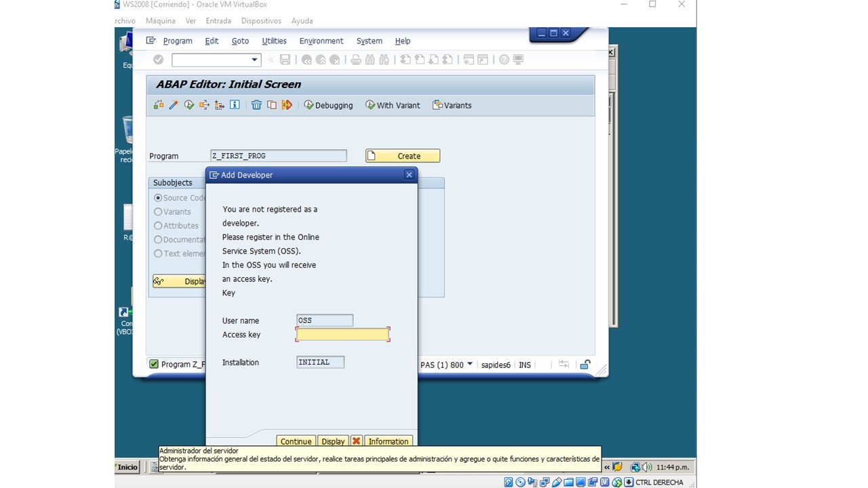Click the Where-used list icon

pyautogui.click(x=204, y=105)
